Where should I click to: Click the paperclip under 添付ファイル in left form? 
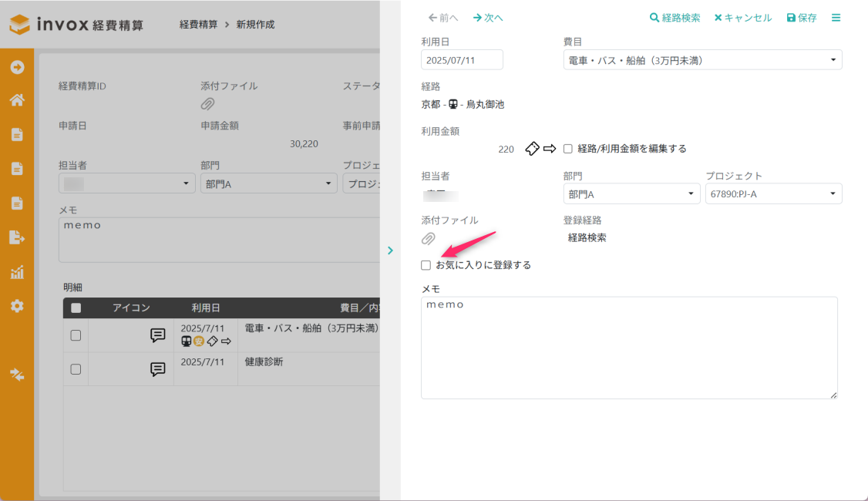207,103
